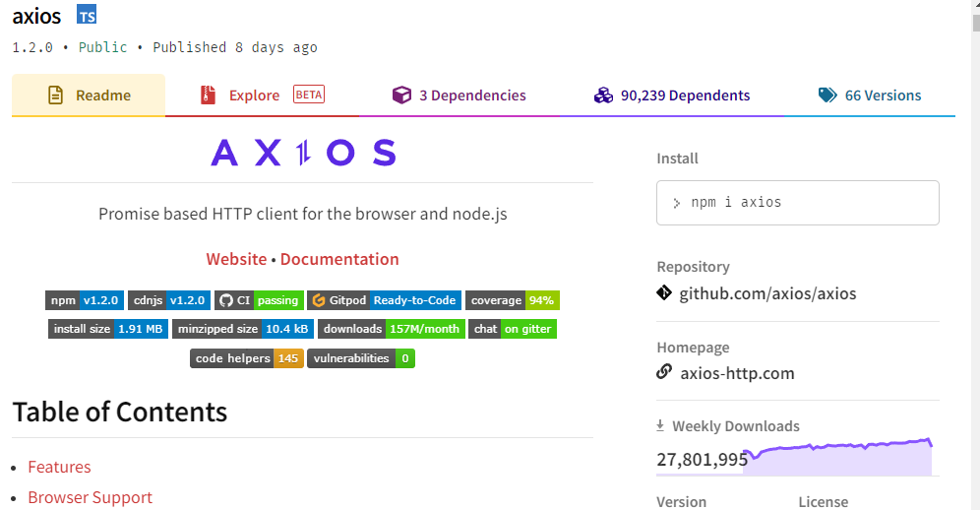
Task: Click the git repository diamond icon
Action: [664, 292]
